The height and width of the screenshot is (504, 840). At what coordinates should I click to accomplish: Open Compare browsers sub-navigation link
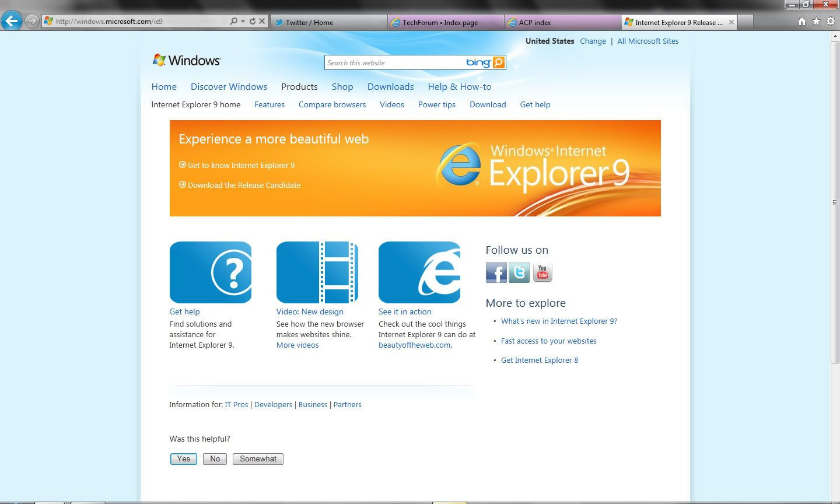(x=332, y=104)
